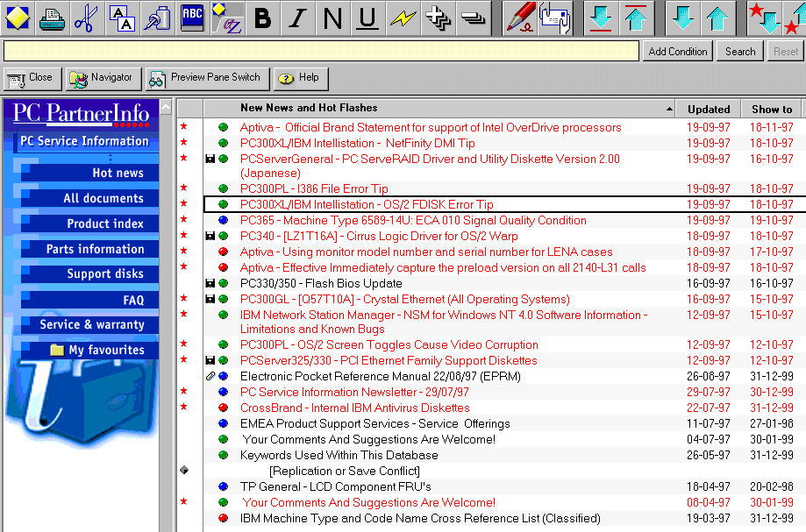
Task: Open spell check with the ABC book icon
Action: click(192, 18)
